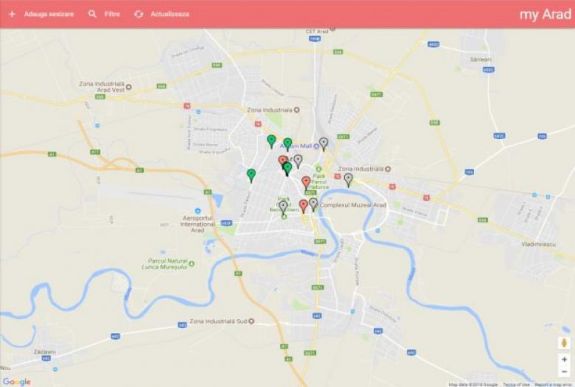Select the gray pin beside Zona Industriala east

click(348, 180)
